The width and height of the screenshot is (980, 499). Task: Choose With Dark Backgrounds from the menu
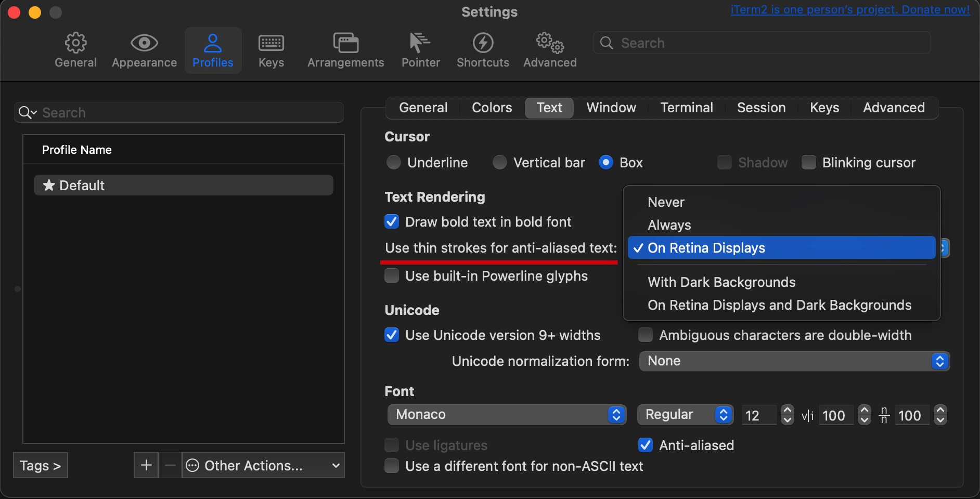click(721, 282)
